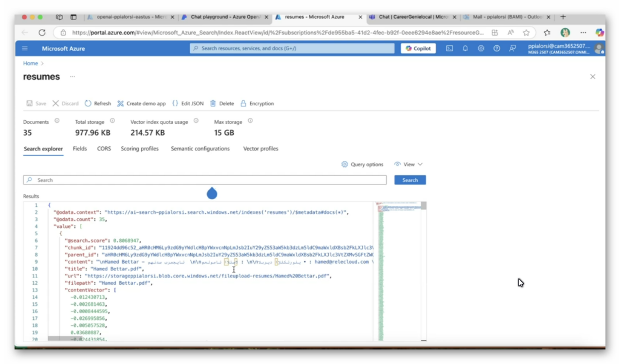This screenshot has height=364, width=620.
Task: Open the ellipsis menu next to resumes
Action: [x=73, y=77]
